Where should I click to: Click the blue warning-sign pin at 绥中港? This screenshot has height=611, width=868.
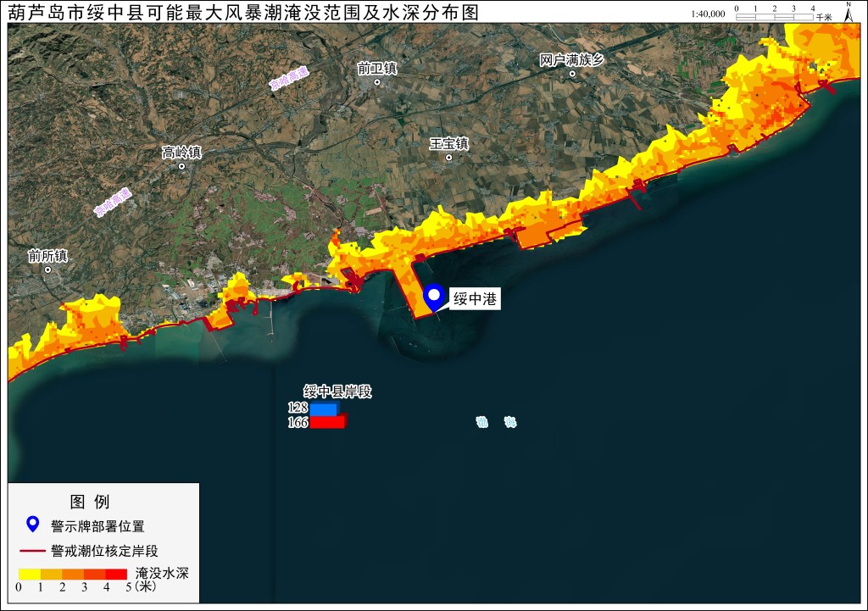[434, 297]
